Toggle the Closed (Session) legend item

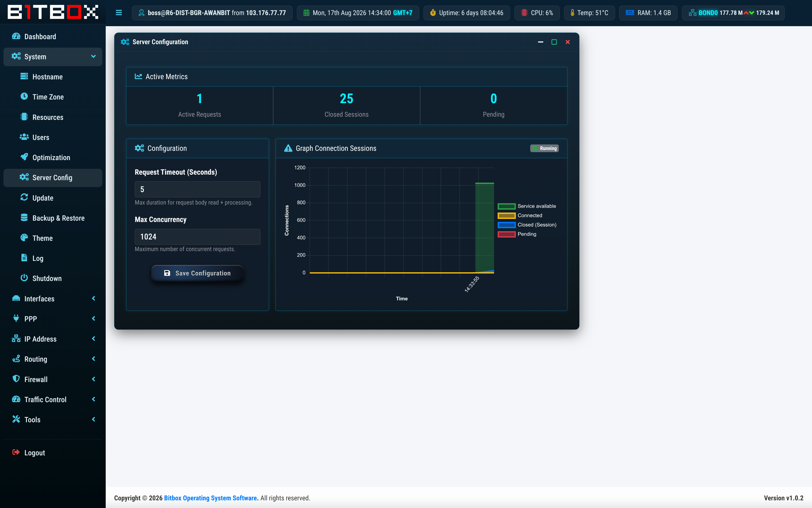tap(527, 225)
